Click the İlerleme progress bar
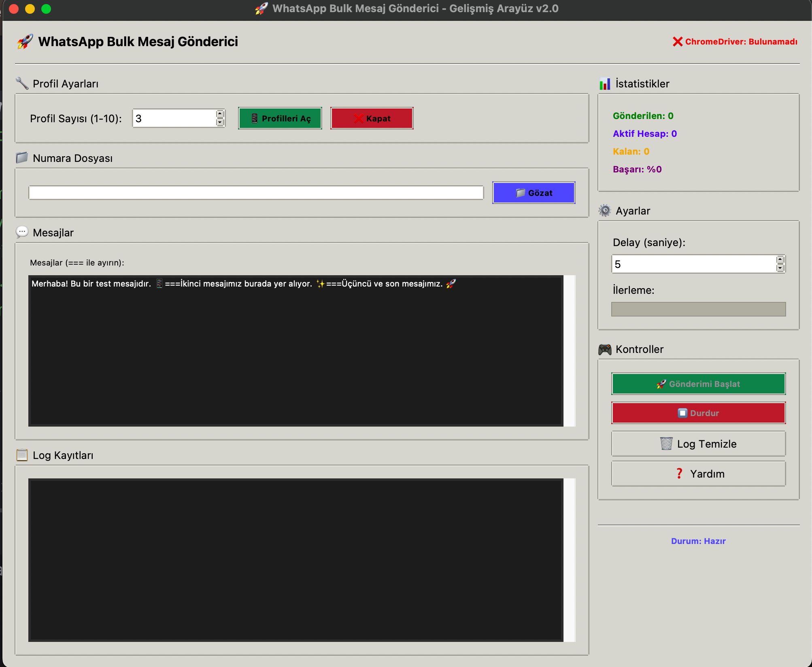 tap(698, 309)
